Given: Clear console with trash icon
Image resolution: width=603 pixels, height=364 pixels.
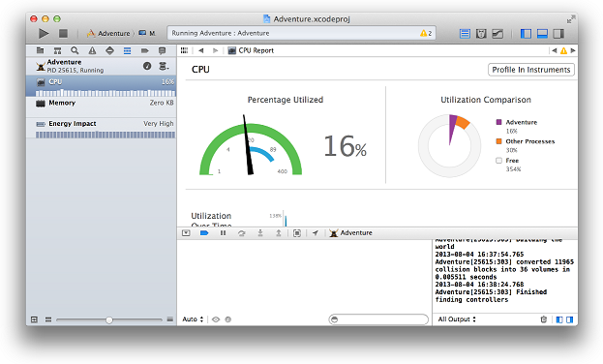Looking at the screenshot, I should [543, 319].
